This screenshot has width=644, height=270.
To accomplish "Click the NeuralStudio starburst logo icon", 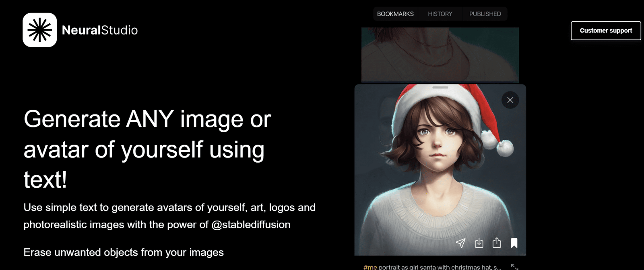I will click(39, 30).
